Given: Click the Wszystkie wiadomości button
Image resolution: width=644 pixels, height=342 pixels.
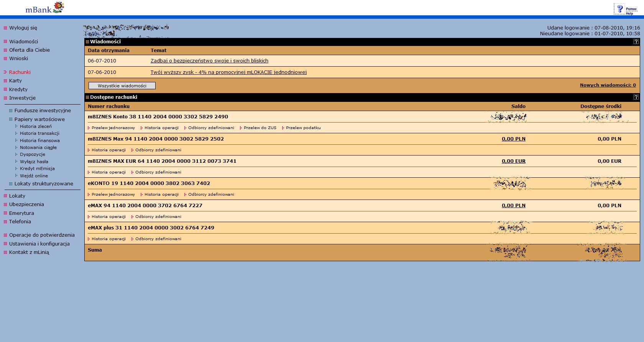Looking at the screenshot, I should [x=122, y=86].
